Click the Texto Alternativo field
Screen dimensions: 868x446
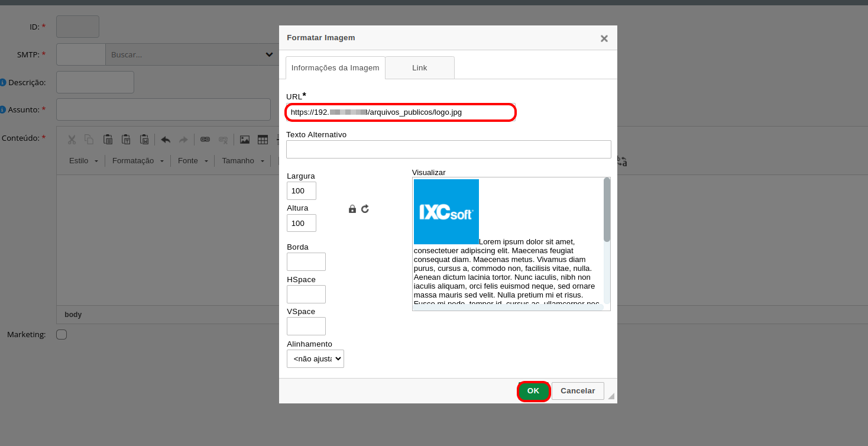click(449, 149)
